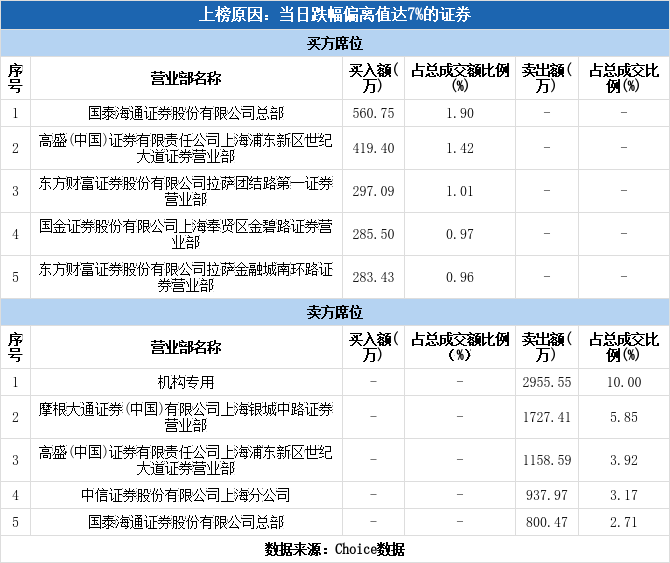Click sell amount 937.97
The width and height of the screenshot is (670, 563).
click(x=547, y=495)
